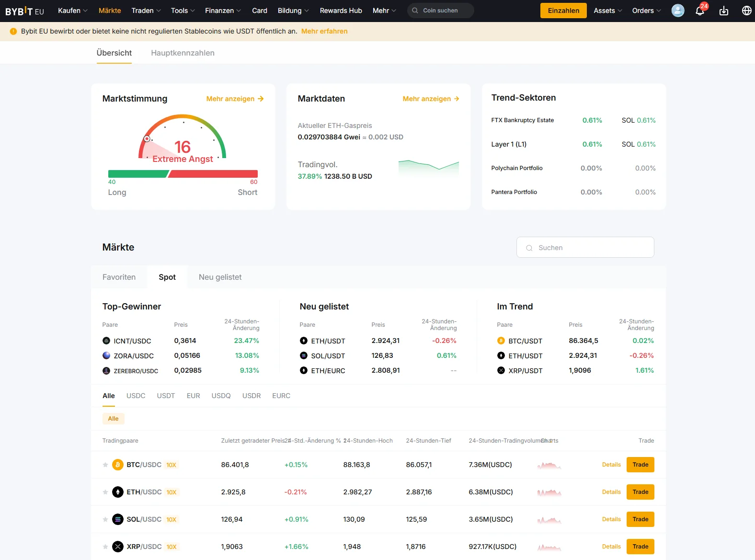755x560 pixels.
Task: Click the magnifier icon in Coin suchen
Action: pos(415,11)
